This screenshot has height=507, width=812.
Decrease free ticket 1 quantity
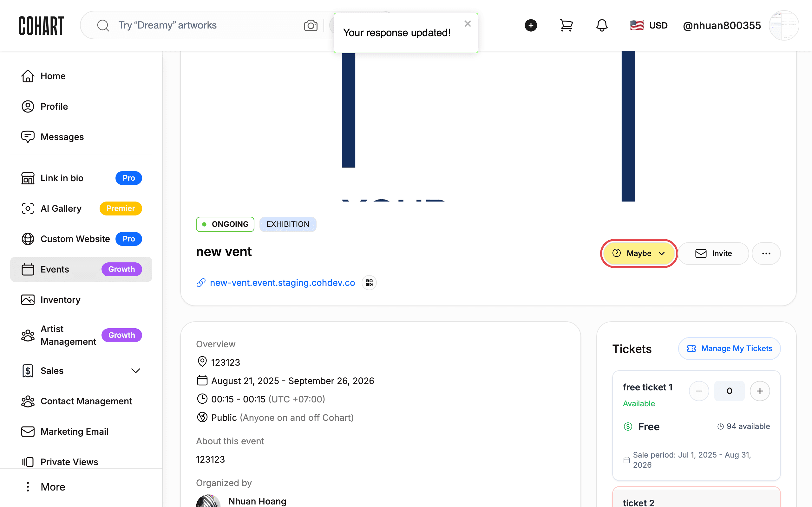tap(699, 391)
